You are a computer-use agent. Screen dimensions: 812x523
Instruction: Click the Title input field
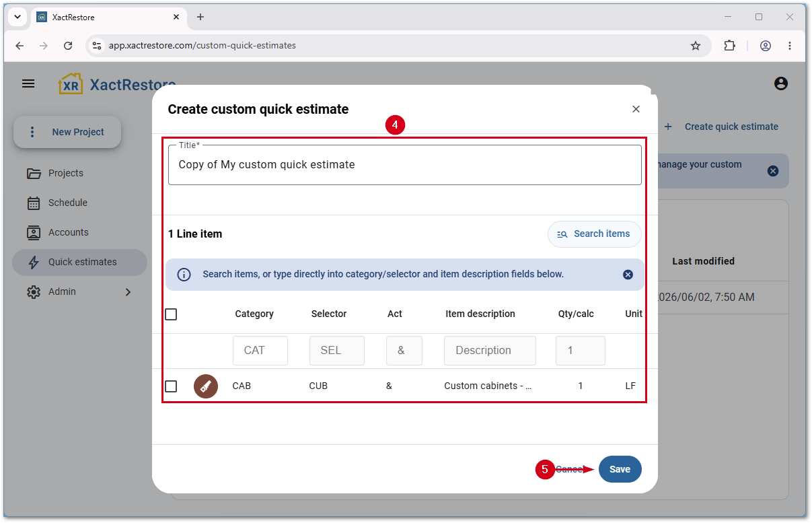tap(405, 165)
